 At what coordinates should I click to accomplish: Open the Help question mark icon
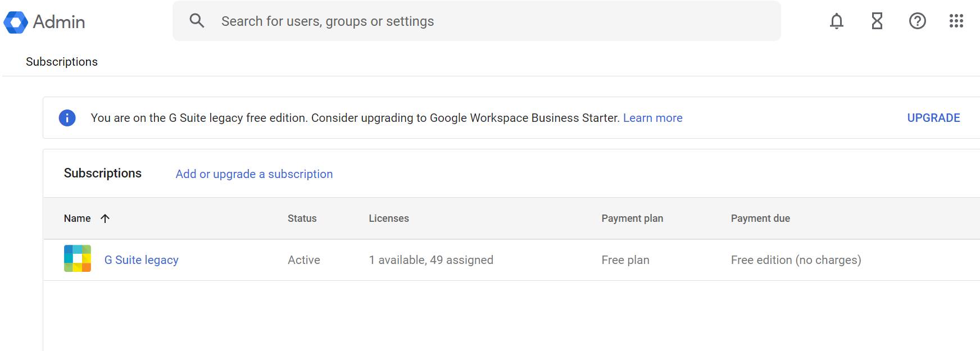[917, 21]
